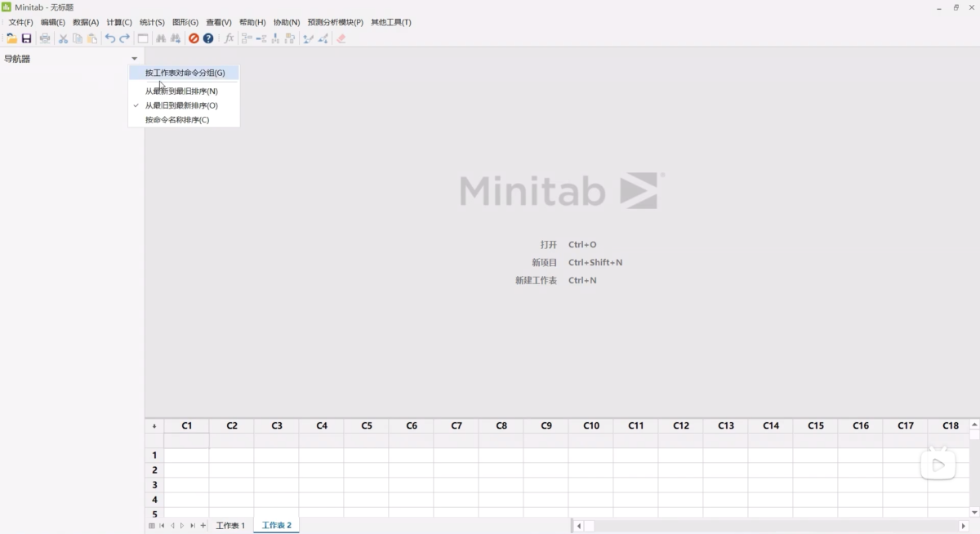Click the 新建工作表 Ctrl+N link

(x=556, y=280)
